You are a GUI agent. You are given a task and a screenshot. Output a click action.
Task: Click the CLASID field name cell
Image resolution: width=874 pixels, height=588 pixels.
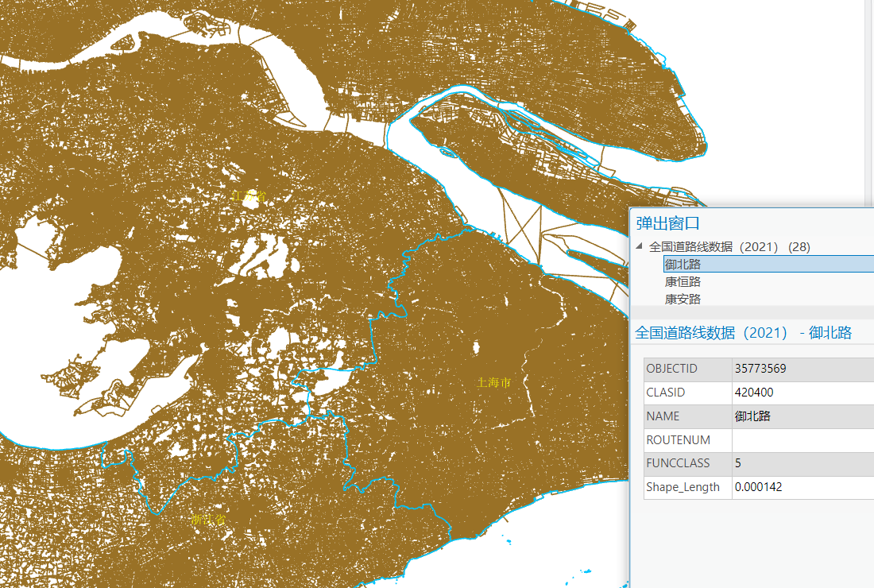pyautogui.click(x=688, y=393)
